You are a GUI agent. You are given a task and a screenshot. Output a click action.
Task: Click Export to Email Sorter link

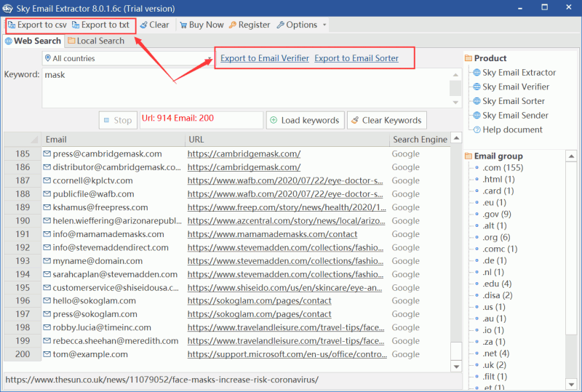(x=356, y=58)
